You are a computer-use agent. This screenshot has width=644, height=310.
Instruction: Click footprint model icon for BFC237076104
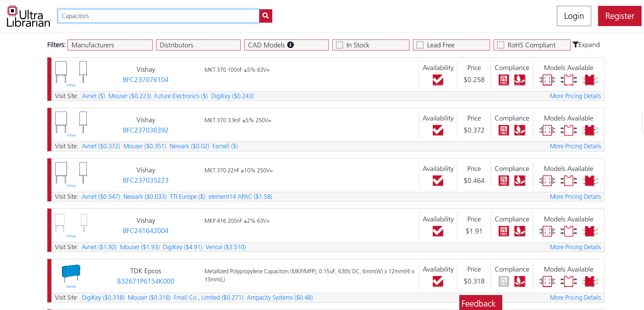click(x=569, y=80)
